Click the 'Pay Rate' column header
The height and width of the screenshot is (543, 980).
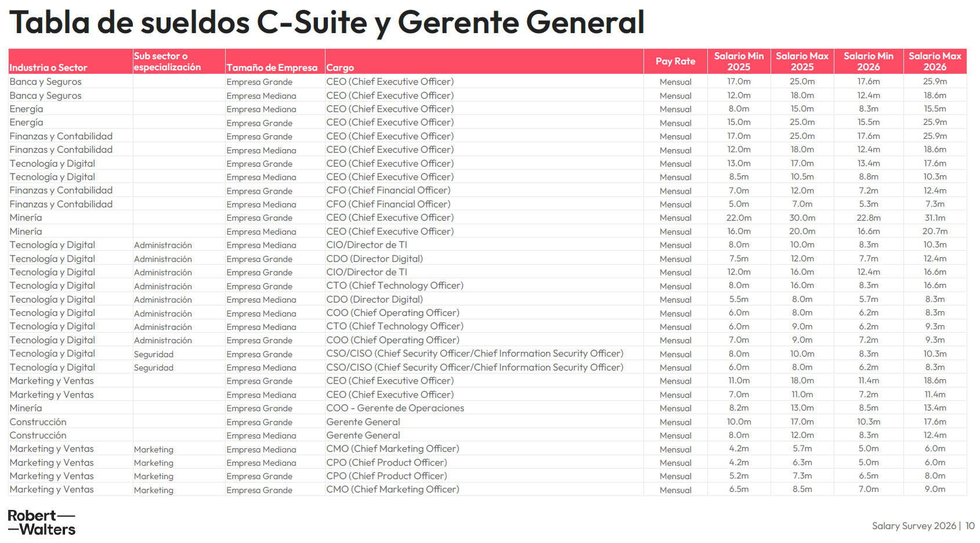click(x=675, y=61)
